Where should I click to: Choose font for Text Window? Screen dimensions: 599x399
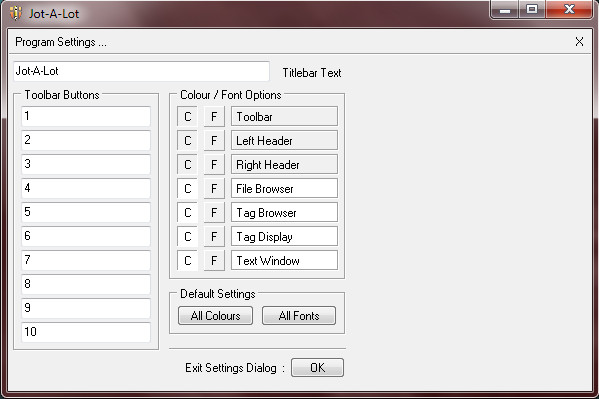click(x=214, y=261)
